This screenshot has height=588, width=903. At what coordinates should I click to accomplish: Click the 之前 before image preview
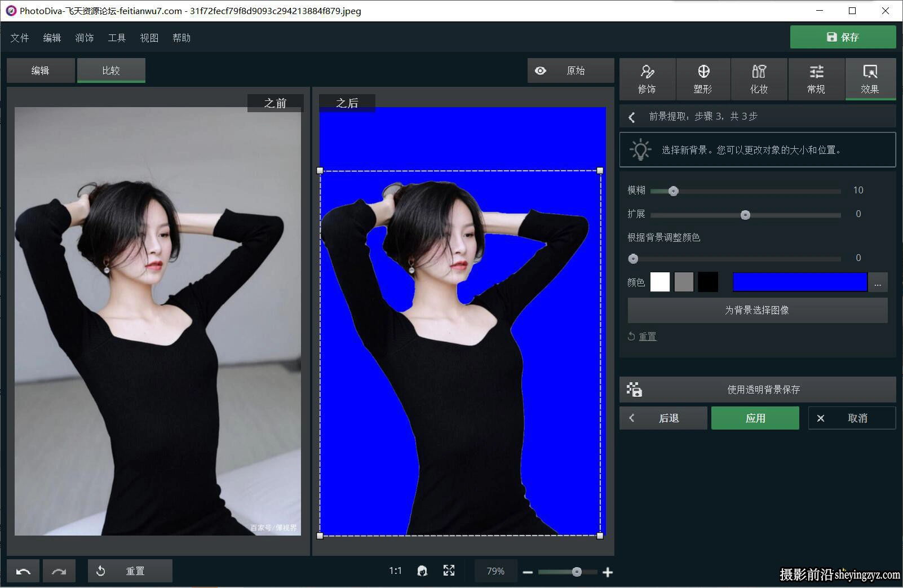(158, 321)
